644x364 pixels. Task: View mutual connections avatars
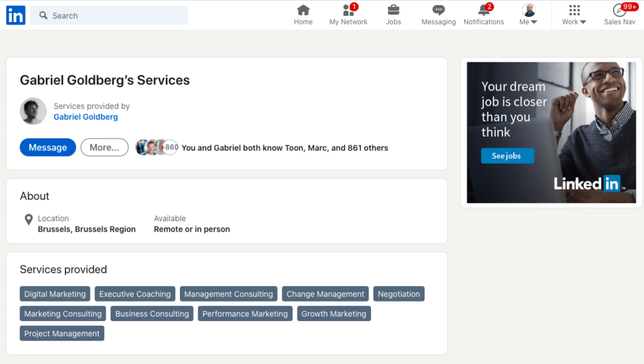click(x=156, y=147)
